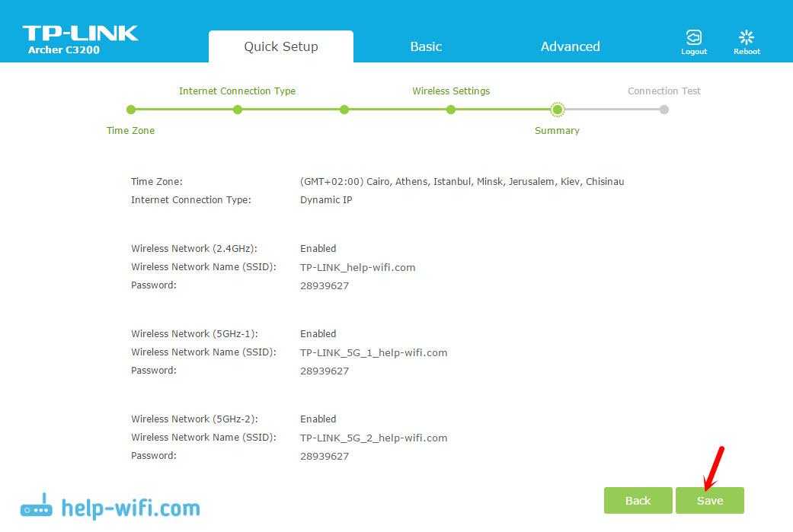Click the GMT+02:00 time zone value
This screenshot has width=793, height=532.
tap(462, 182)
